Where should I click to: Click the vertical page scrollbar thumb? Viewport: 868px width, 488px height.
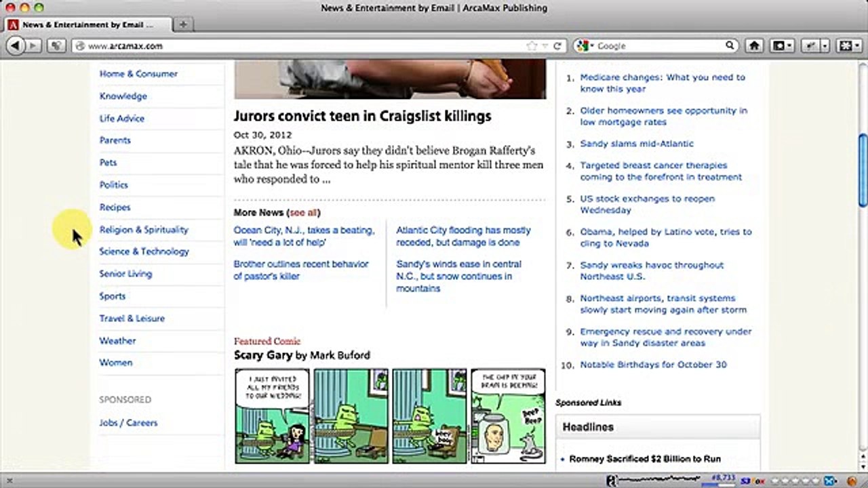coord(863,170)
